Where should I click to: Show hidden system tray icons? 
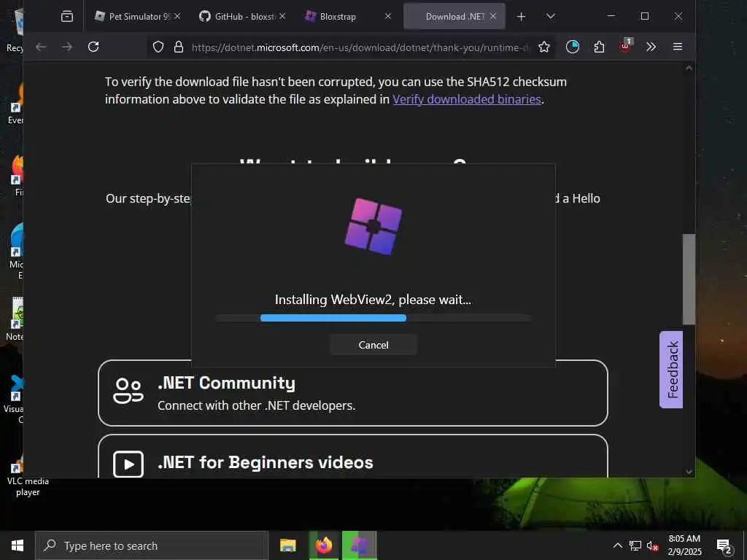[x=617, y=545]
